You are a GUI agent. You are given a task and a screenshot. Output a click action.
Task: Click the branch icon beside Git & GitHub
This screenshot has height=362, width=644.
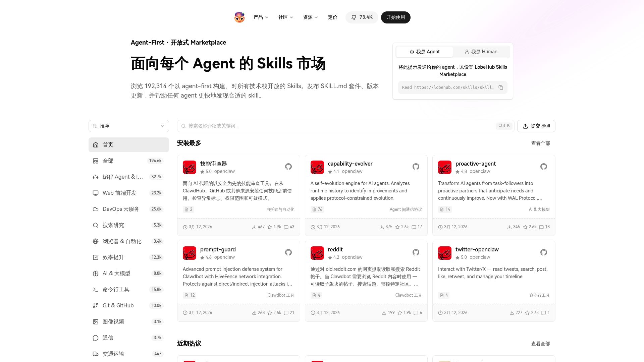[x=96, y=306]
